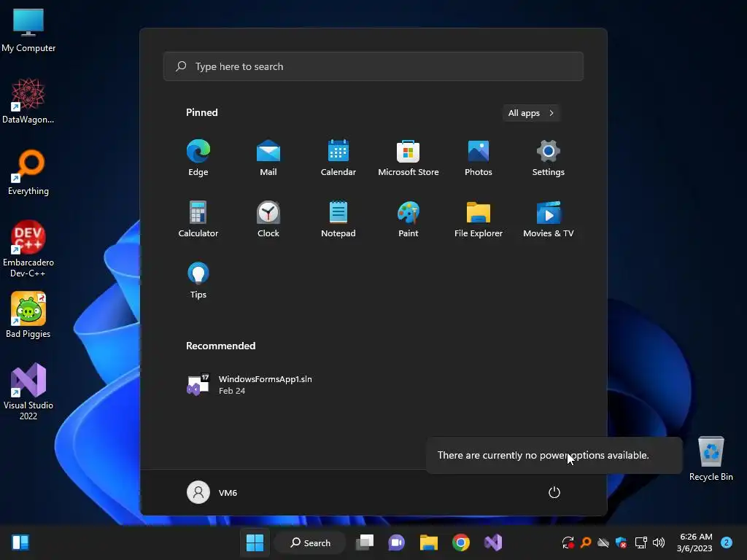747x560 pixels.
Task: Select Embarcadero Dev-C++ desktop shortcut
Action: coord(28,249)
